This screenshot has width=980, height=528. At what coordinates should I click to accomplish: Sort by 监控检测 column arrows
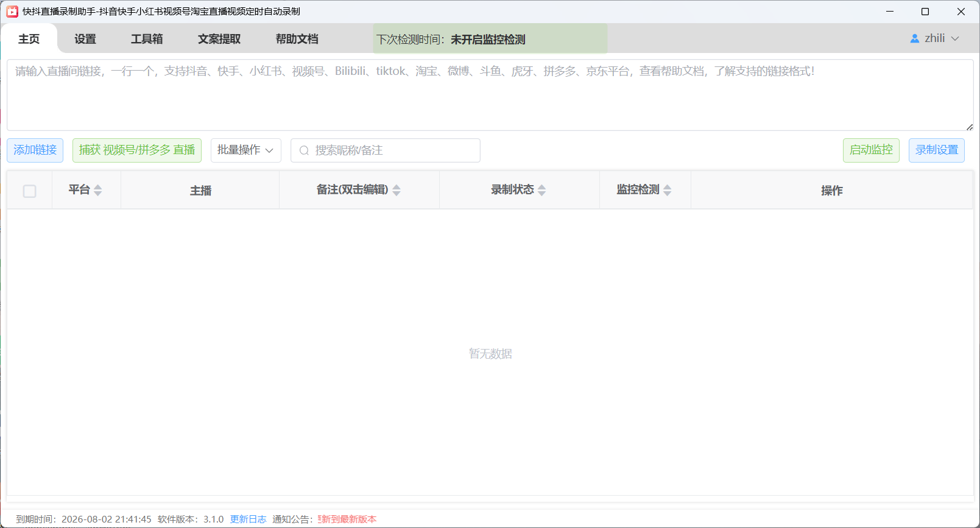coord(668,190)
